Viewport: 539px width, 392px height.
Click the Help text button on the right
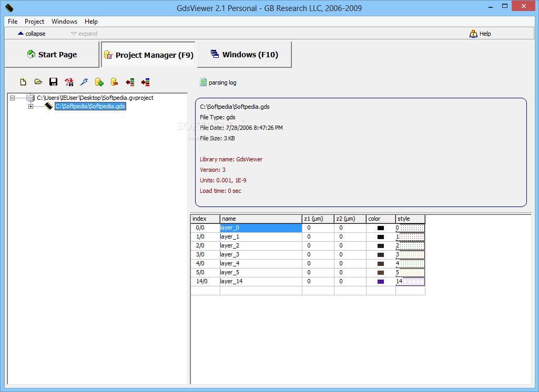(485, 34)
